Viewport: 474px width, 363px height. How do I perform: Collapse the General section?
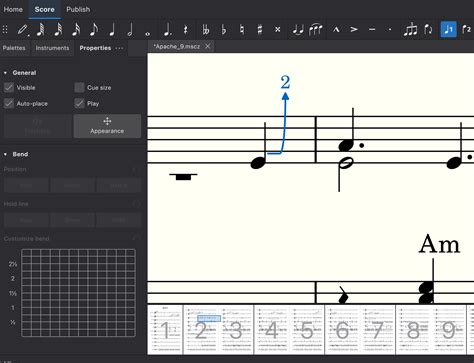pyautogui.click(x=5, y=73)
